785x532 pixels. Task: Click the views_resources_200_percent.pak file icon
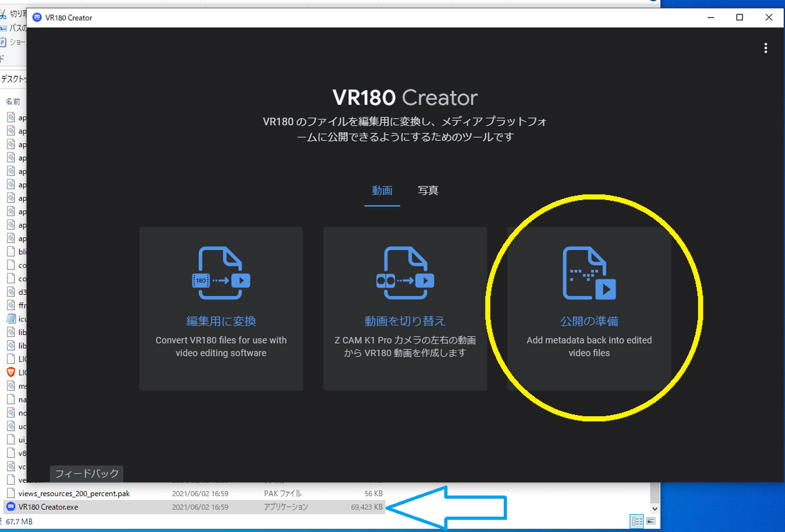(10, 493)
